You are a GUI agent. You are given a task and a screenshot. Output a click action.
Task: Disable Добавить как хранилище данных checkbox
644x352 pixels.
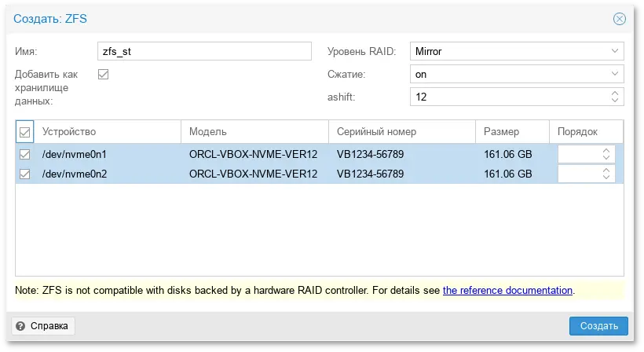click(103, 75)
